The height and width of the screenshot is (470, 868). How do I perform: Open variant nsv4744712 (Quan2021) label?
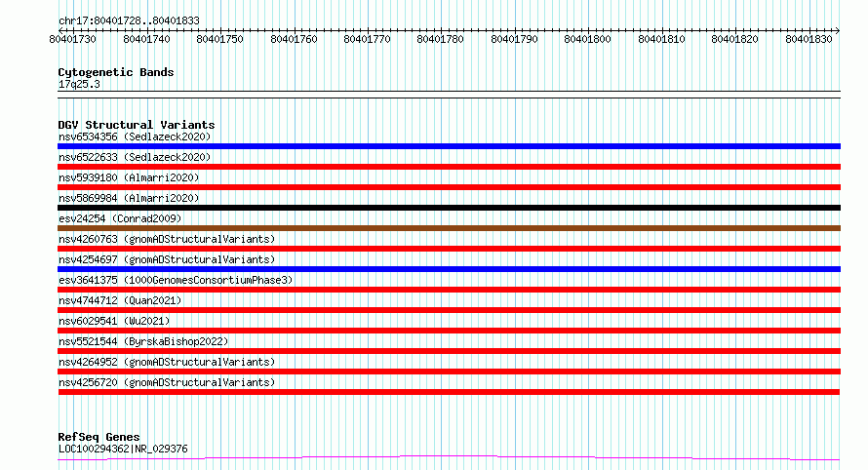(x=120, y=300)
